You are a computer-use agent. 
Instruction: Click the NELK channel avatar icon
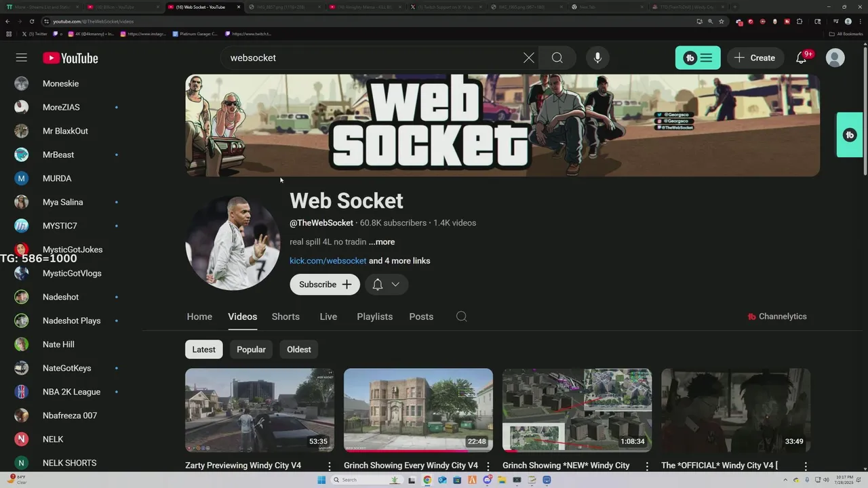pyautogui.click(x=22, y=439)
